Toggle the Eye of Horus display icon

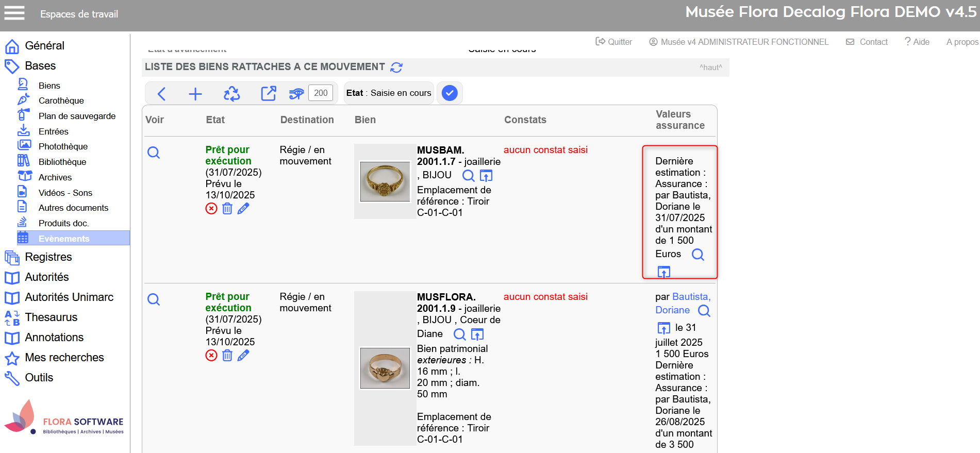point(296,94)
